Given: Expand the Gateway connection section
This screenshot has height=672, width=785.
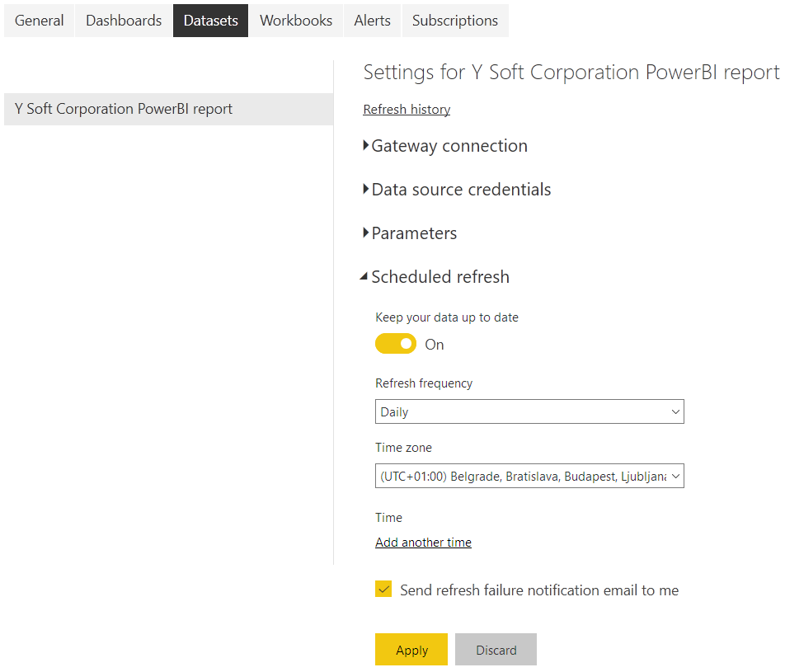Looking at the screenshot, I should click(x=445, y=146).
